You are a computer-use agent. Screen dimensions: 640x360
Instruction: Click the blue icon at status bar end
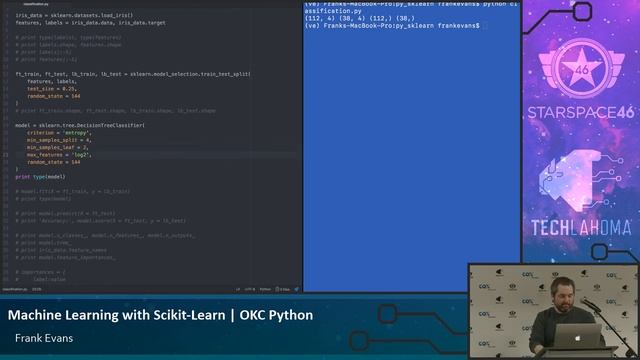click(297, 289)
